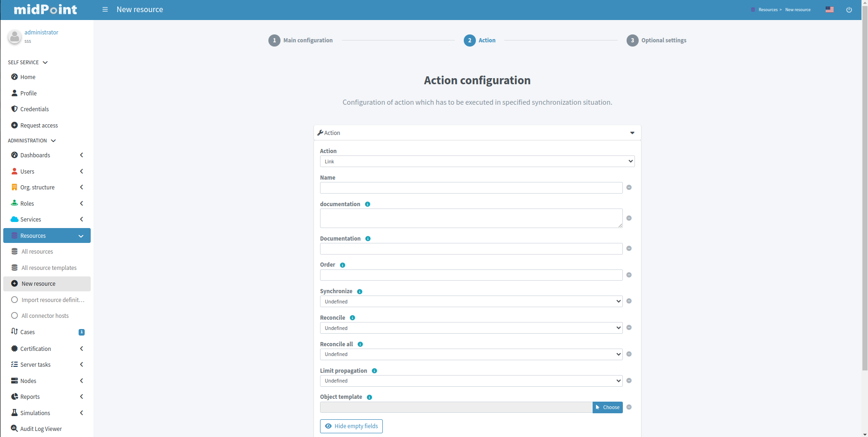
Task: Open the Reconcile dropdown
Action: point(471,328)
